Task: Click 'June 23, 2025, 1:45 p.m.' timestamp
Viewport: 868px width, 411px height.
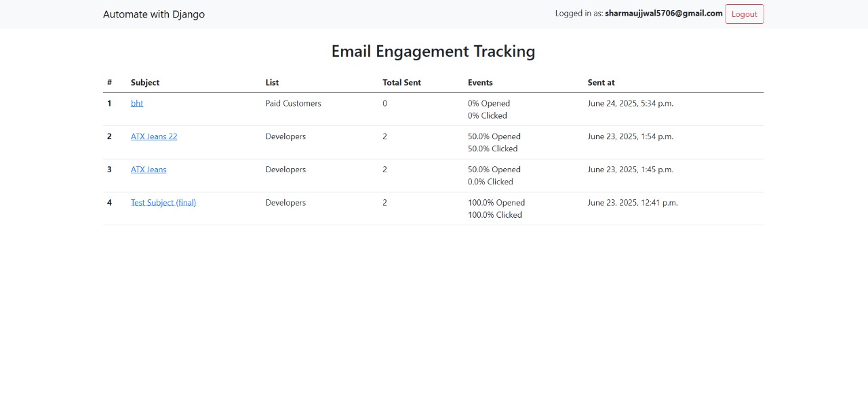Action: pyautogui.click(x=631, y=170)
